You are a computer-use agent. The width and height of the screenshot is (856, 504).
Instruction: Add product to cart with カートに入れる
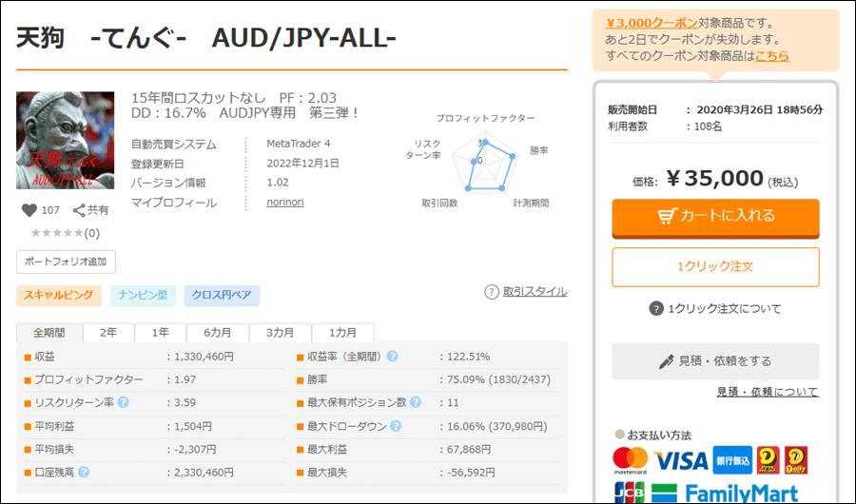tap(715, 218)
